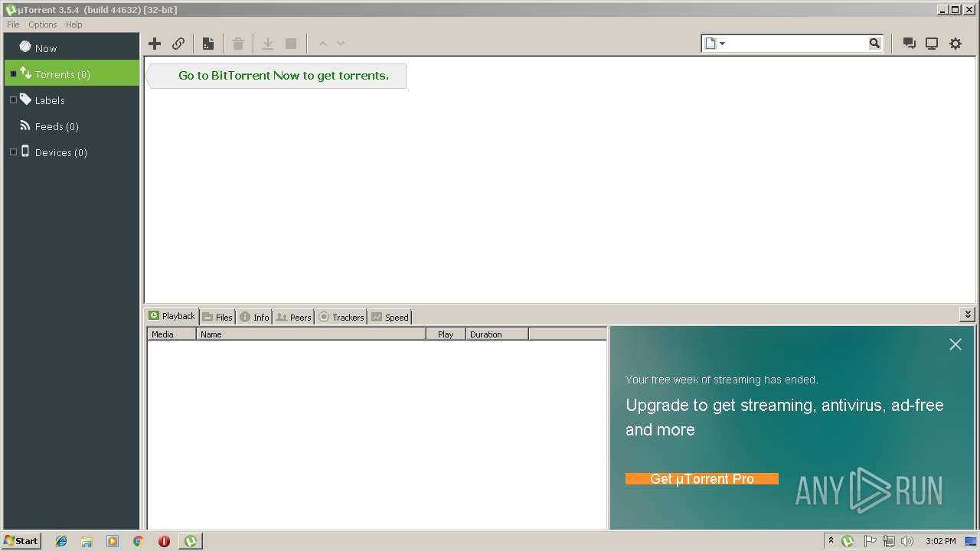Click the 3:02 PM clock
980x551 pixels.
940,541
